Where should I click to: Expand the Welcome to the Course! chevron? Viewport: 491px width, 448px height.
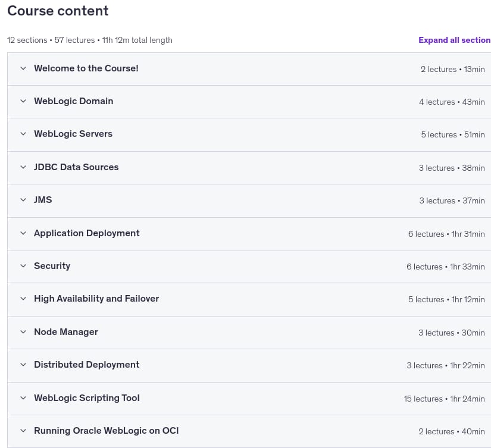click(x=23, y=68)
